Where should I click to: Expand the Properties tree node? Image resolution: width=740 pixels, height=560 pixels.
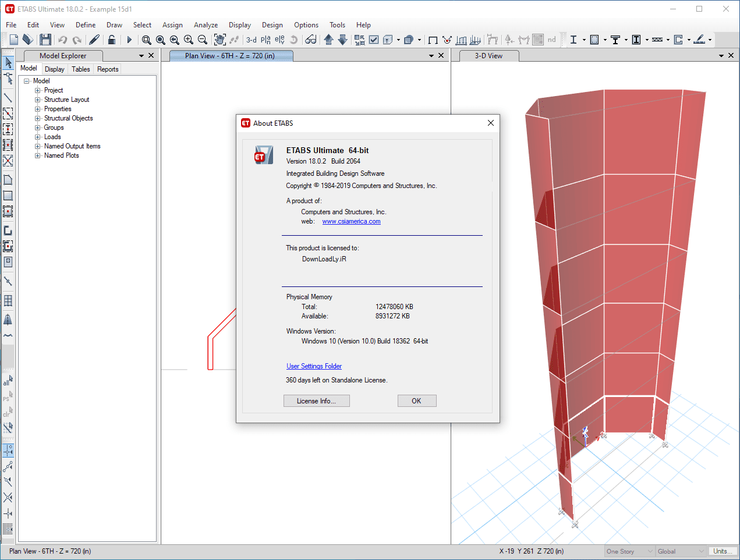38,109
